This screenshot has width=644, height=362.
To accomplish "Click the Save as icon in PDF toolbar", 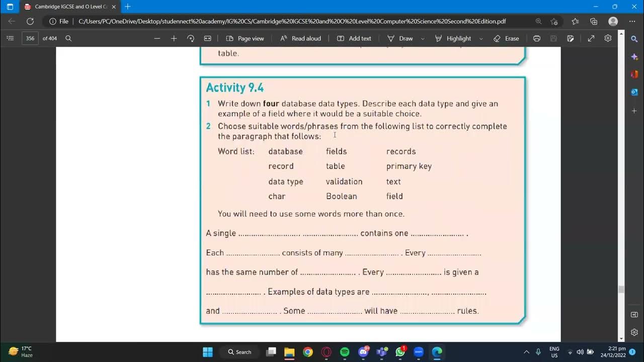I will click(x=570, y=38).
